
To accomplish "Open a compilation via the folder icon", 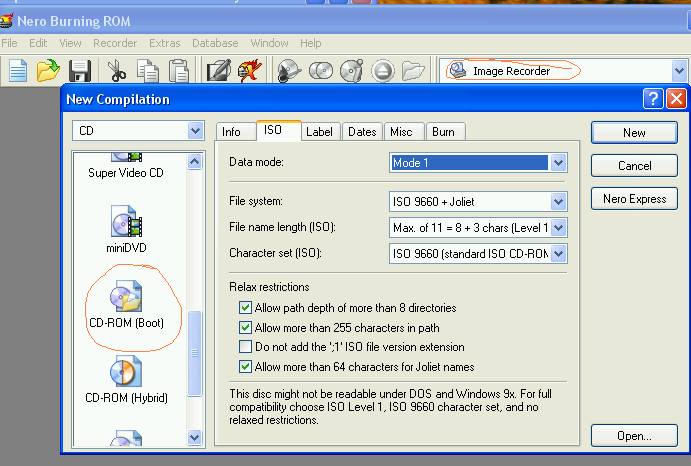I will click(48, 71).
